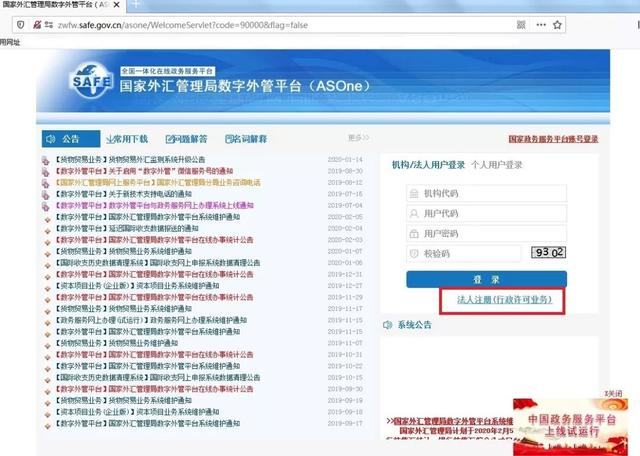Open the page actions three-dot menu
Image resolution: width=640 pixels, height=456 pixels.
click(541, 25)
